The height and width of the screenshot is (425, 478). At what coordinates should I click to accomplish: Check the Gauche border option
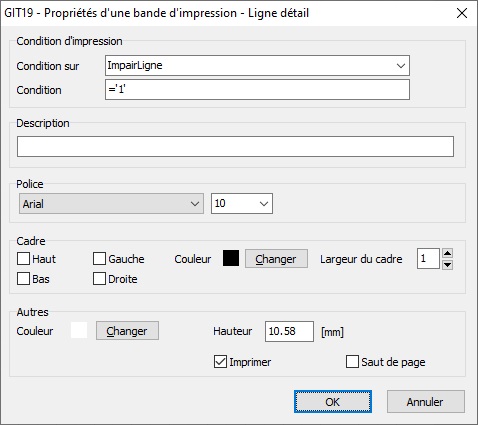pyautogui.click(x=99, y=259)
